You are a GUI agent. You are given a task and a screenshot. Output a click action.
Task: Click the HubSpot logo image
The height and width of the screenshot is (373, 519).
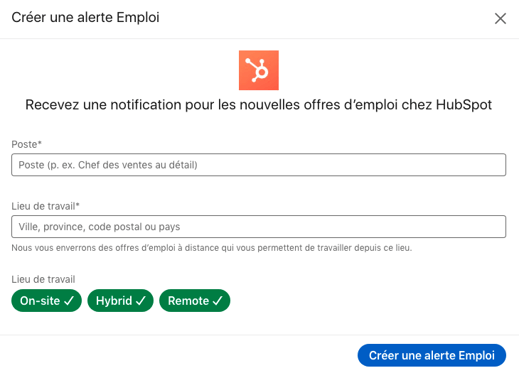point(259,70)
